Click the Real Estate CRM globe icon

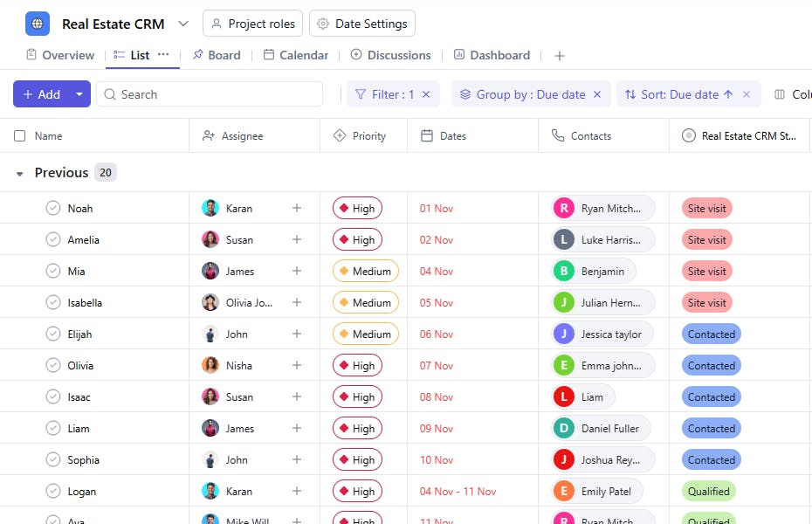38,24
